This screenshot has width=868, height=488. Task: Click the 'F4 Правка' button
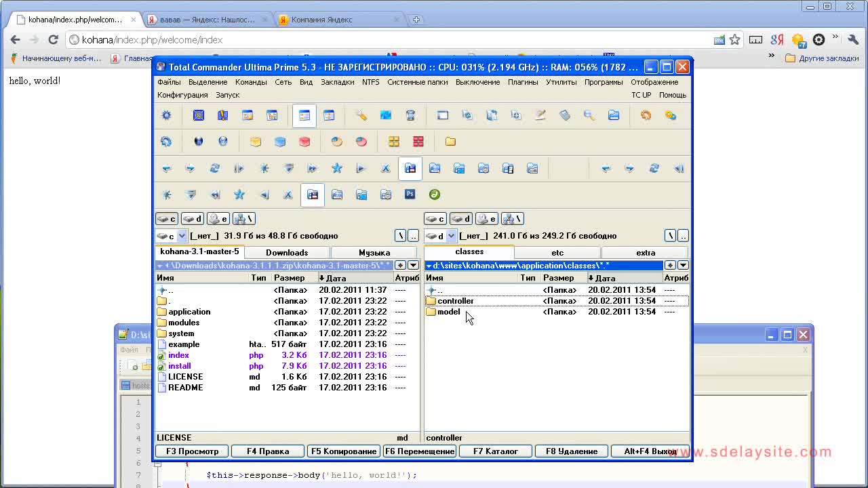268,451
